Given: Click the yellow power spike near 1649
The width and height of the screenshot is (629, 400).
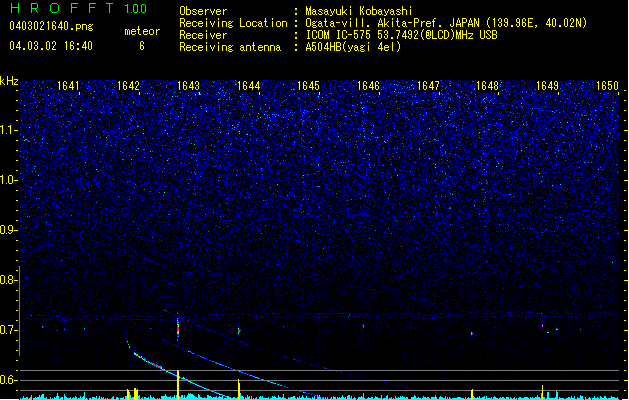Looking at the screenshot, I should (542, 392).
